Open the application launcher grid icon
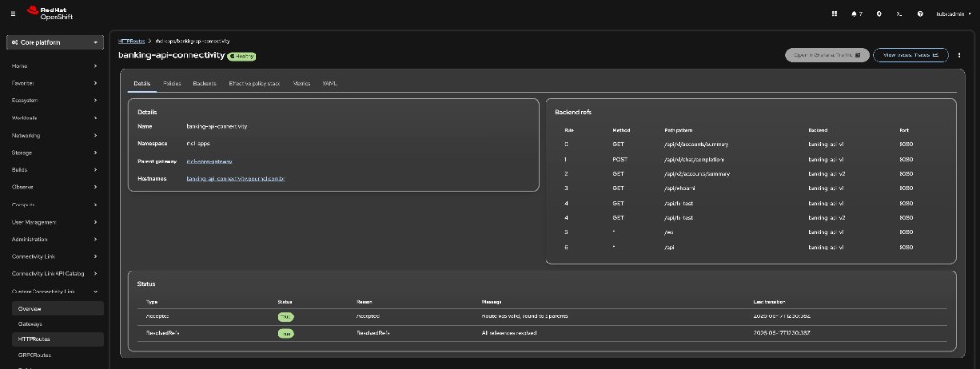The width and height of the screenshot is (980, 369). [x=835, y=13]
